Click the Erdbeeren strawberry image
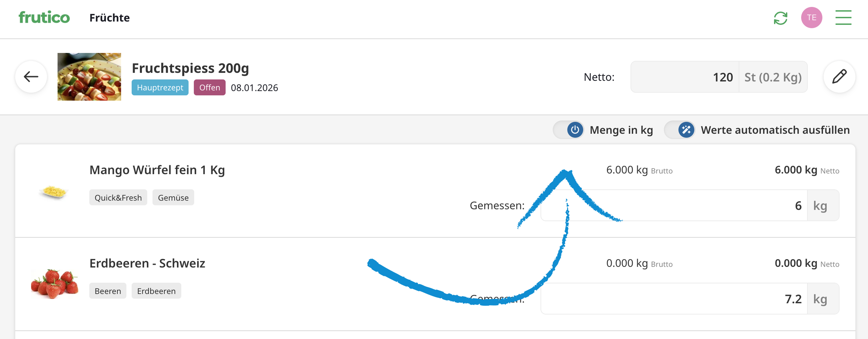 (x=55, y=284)
